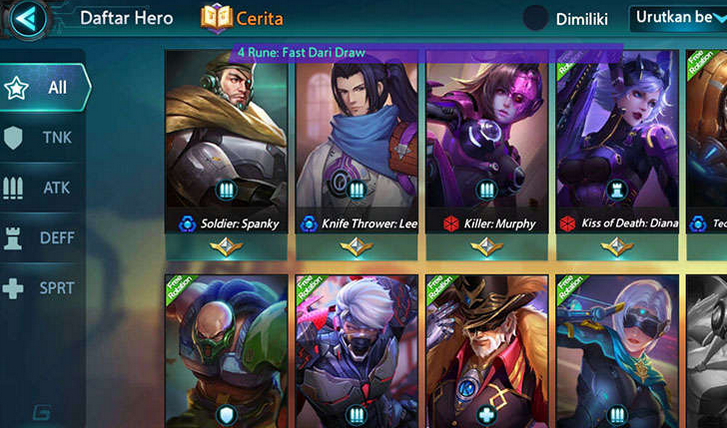This screenshot has width=727, height=428.
Task: Select the cowboy hat hero portrait
Action: pyautogui.click(x=487, y=351)
